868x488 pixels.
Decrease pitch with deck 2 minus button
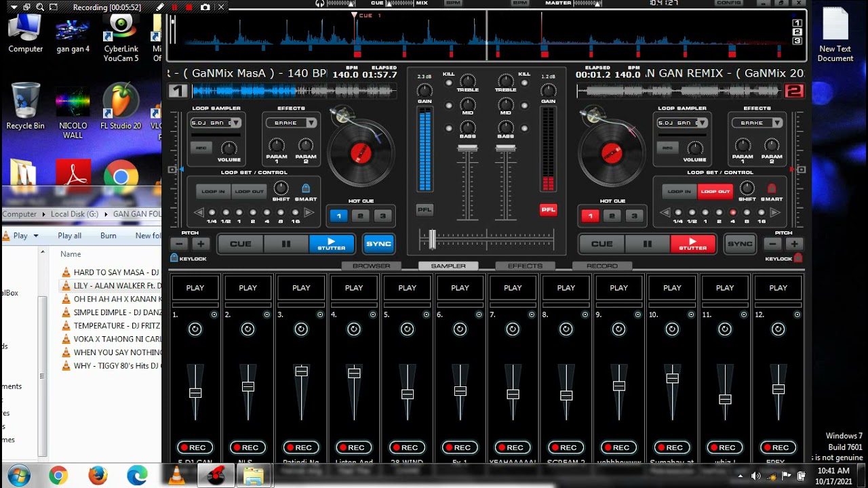772,244
